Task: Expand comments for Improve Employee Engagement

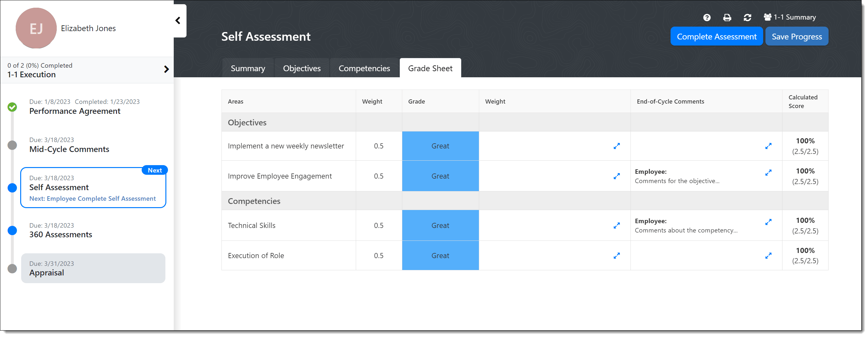Action: (x=769, y=173)
